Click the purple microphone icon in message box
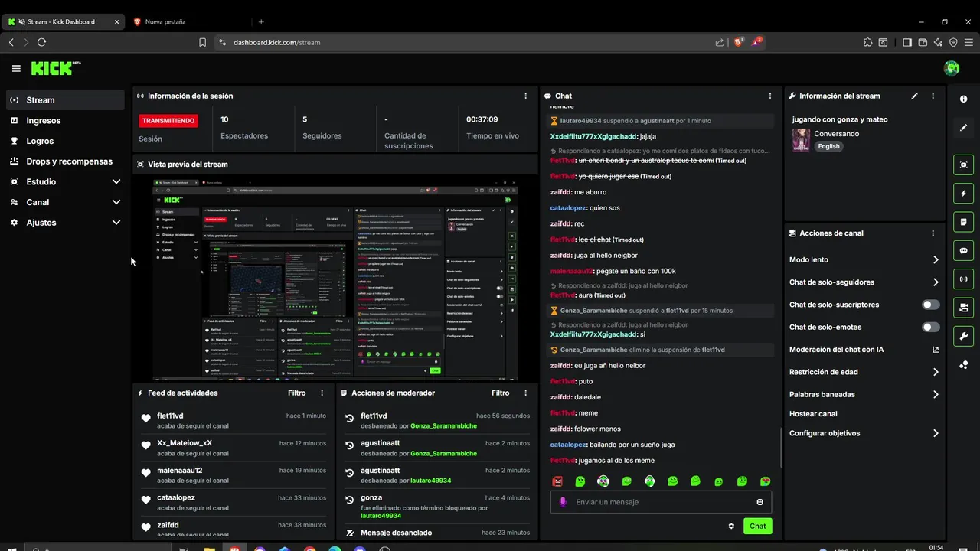This screenshot has height=551, width=980. (563, 502)
